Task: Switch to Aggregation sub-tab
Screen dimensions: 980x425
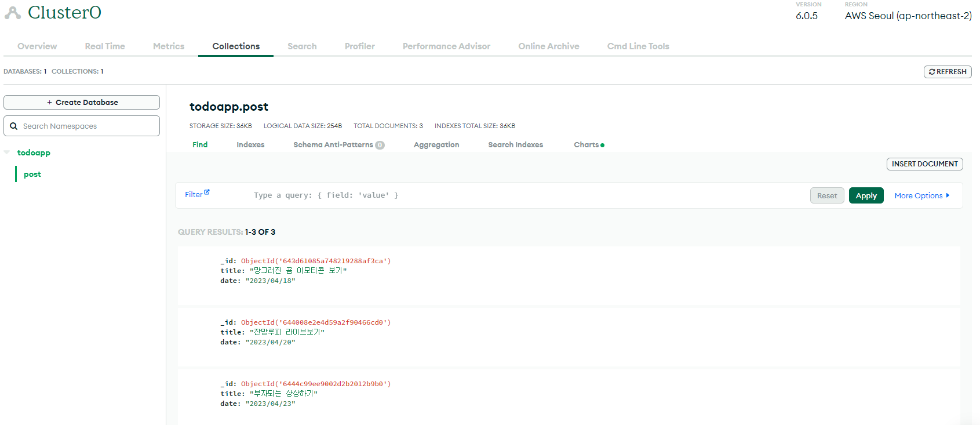Action: click(436, 145)
